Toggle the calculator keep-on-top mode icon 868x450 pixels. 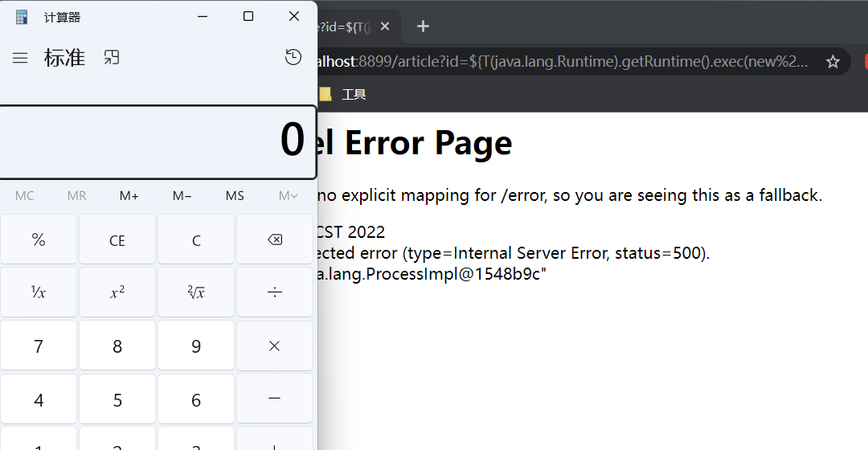(x=111, y=58)
